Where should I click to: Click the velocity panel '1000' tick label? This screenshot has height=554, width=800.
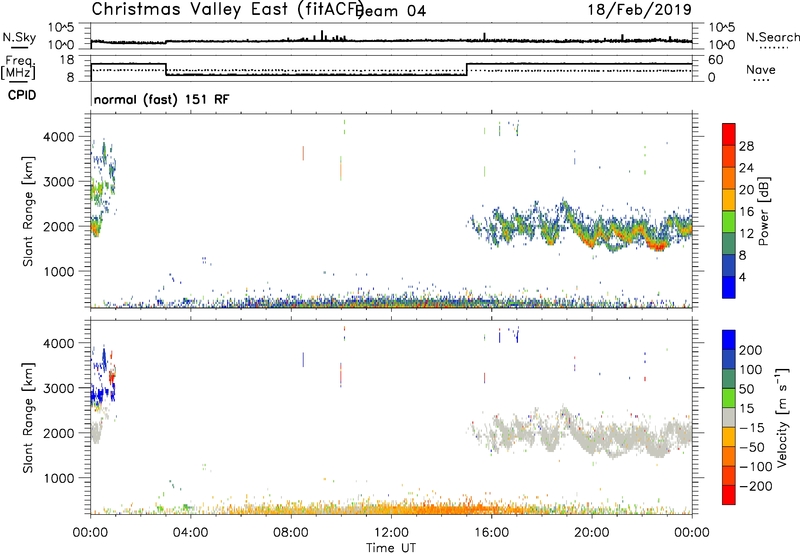coord(60,478)
